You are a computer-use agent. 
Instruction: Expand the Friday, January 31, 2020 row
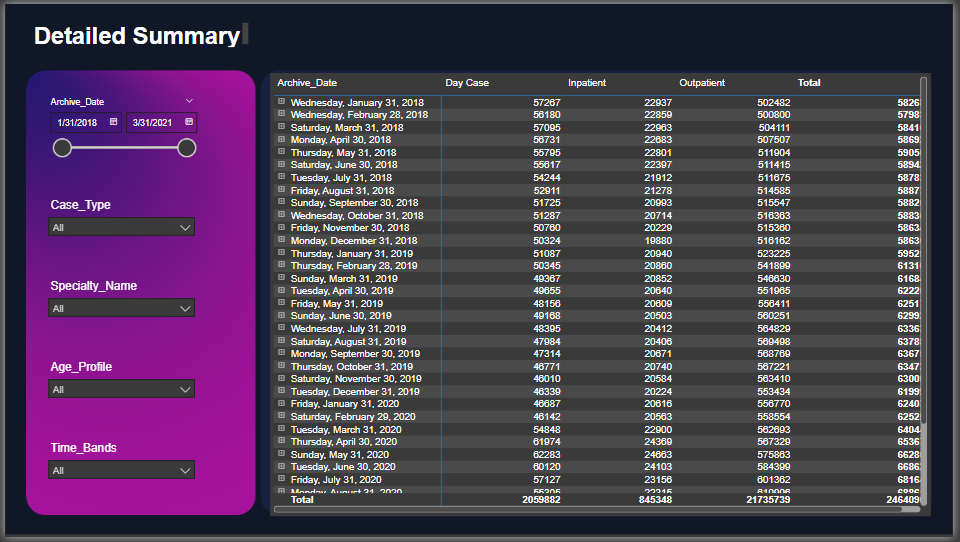click(282, 404)
